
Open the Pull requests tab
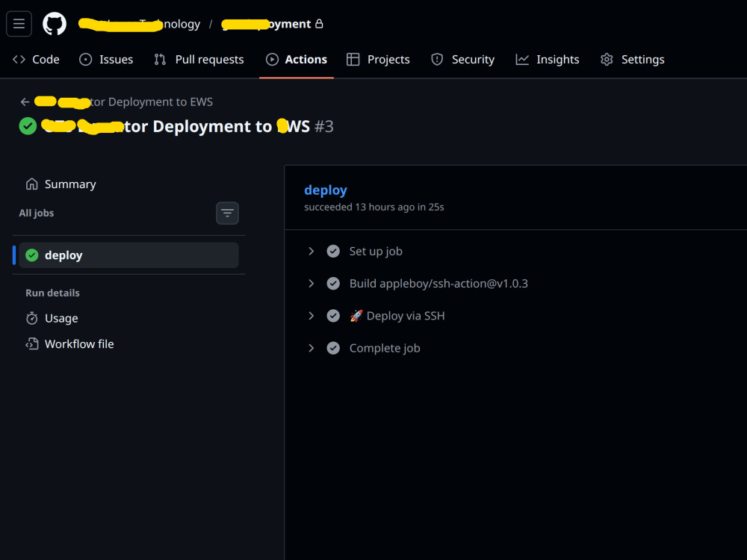[x=199, y=60]
